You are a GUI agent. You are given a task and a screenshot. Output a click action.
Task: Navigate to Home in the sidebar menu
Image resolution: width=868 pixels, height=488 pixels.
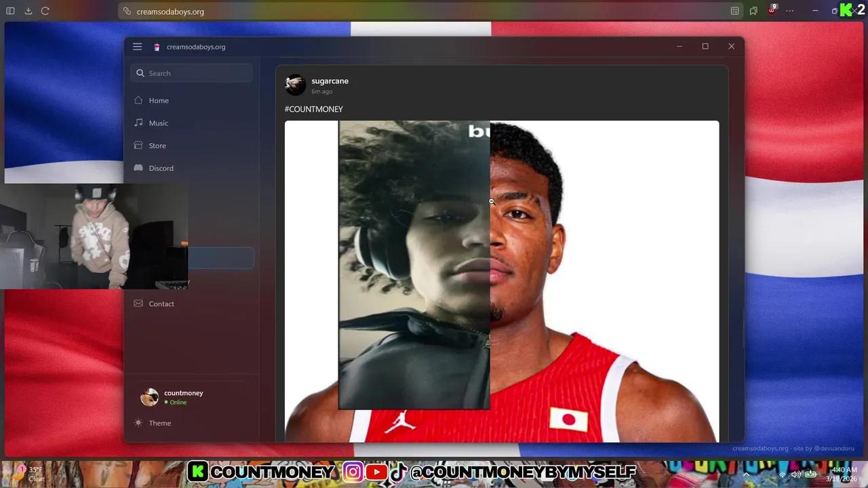(x=158, y=100)
